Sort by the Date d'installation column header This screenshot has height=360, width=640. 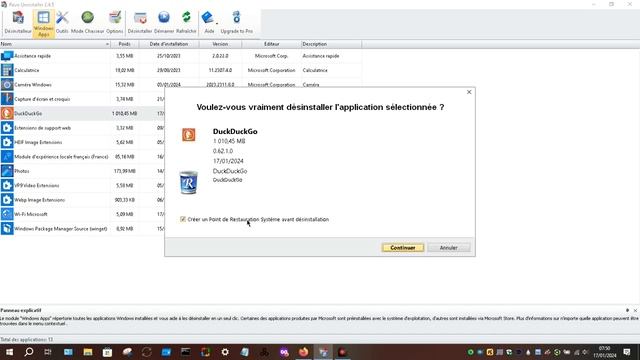click(169, 44)
